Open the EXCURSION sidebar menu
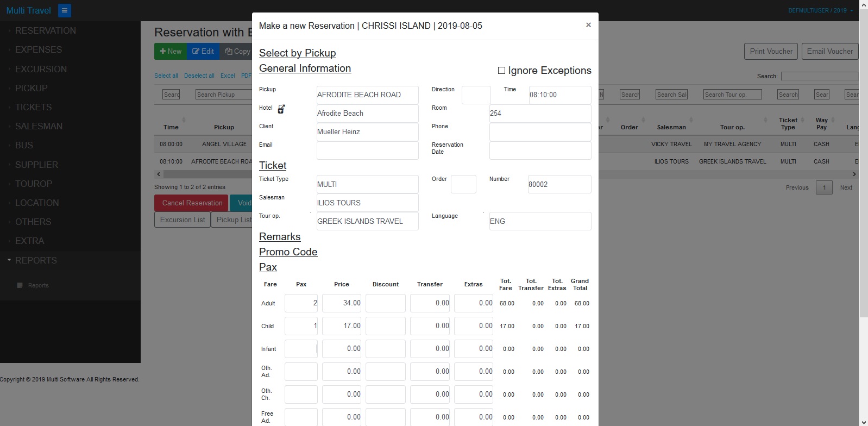Screen dimensions: 868x426 point(41,69)
